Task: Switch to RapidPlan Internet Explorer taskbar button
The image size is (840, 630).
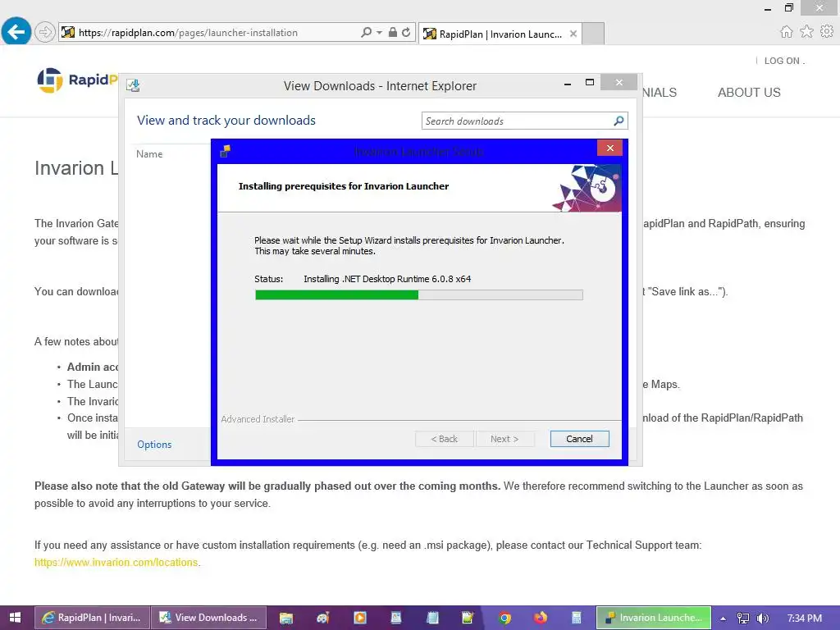Action: (92, 618)
